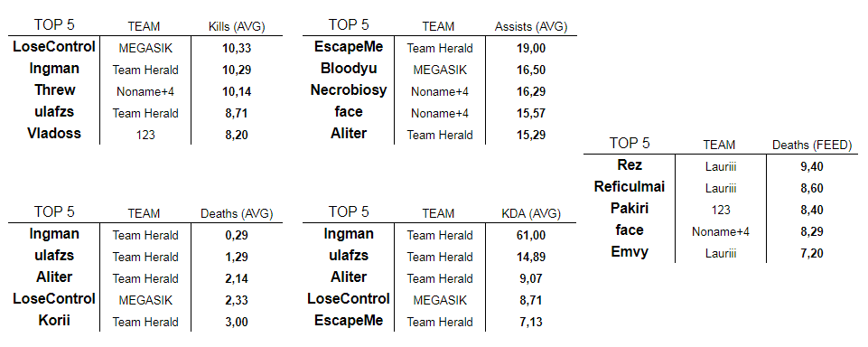Click the Deaths (AVG) column header
The width and height of the screenshot is (868, 347).
237,213
